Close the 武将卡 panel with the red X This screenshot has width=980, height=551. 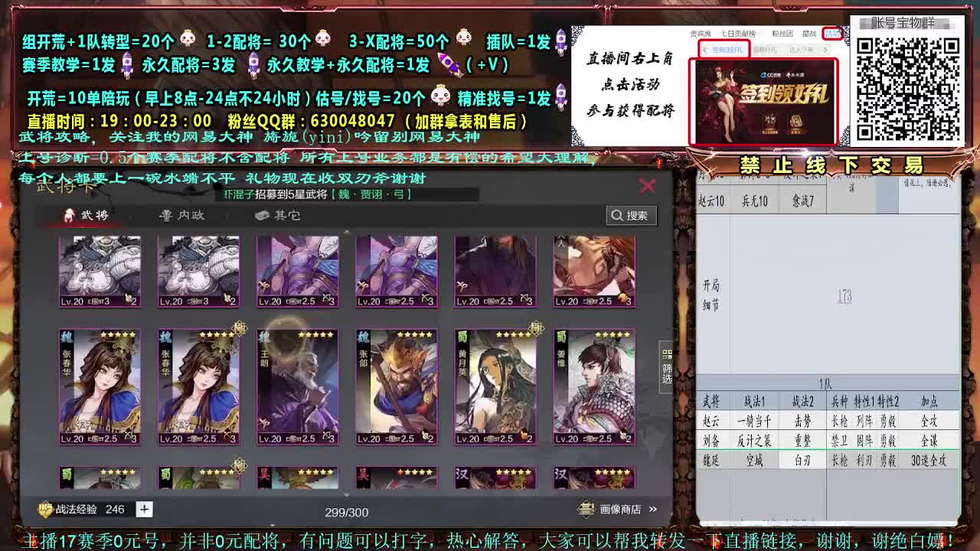[x=648, y=186]
